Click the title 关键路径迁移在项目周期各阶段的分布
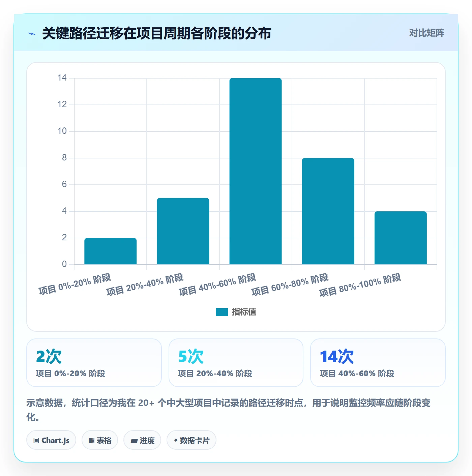This screenshot has width=472, height=476. click(156, 33)
